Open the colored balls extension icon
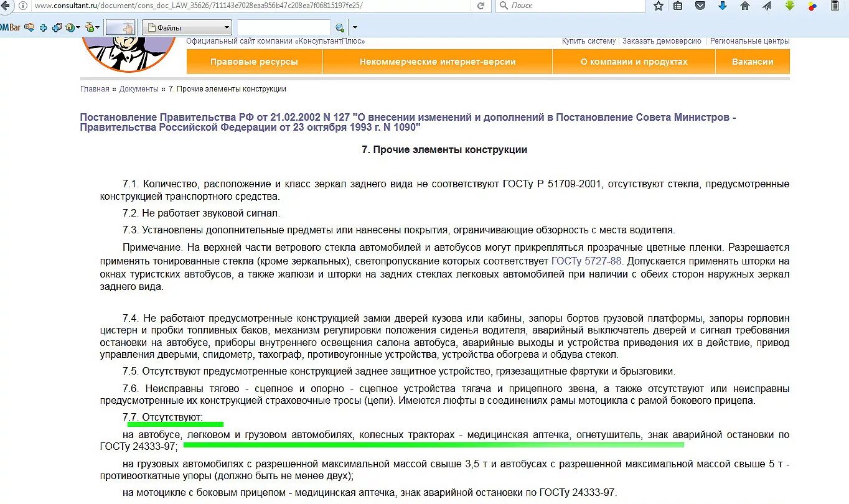 812,6
